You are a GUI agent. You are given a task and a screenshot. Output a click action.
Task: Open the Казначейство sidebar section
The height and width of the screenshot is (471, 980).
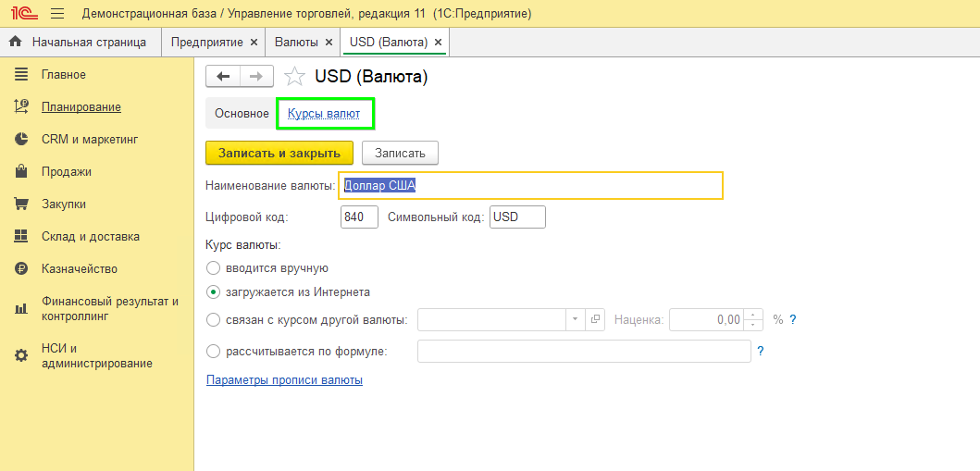pos(80,269)
